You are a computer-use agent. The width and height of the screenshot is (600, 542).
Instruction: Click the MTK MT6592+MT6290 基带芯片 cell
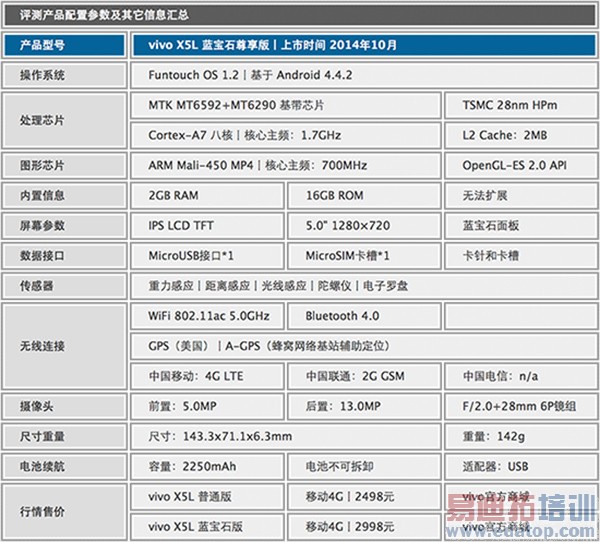(x=286, y=105)
